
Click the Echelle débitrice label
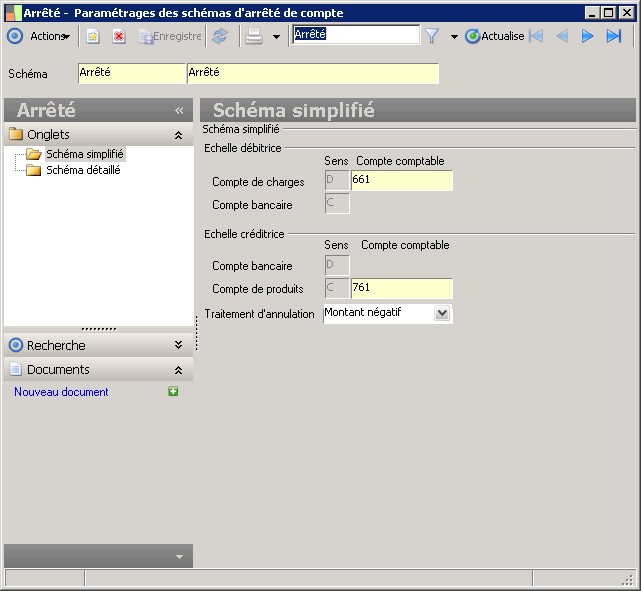[x=243, y=148]
